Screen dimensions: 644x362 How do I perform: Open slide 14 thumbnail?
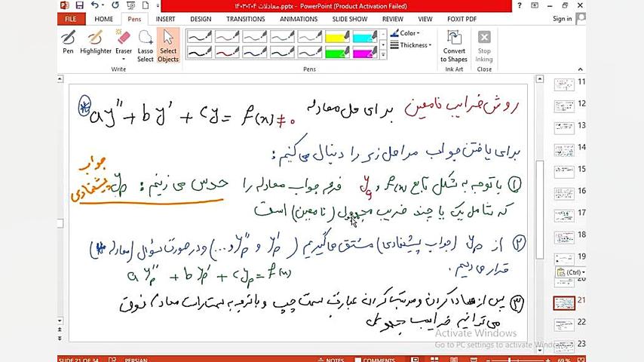tap(564, 150)
